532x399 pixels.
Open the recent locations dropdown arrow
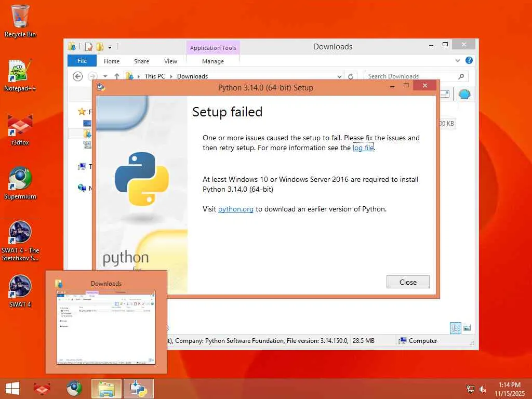click(x=105, y=76)
